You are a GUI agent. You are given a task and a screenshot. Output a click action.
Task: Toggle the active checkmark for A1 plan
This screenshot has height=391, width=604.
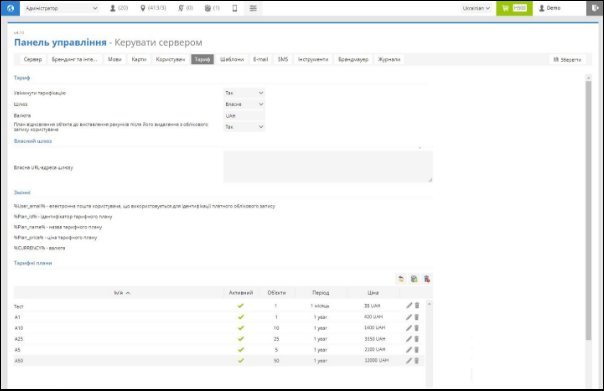(241, 317)
